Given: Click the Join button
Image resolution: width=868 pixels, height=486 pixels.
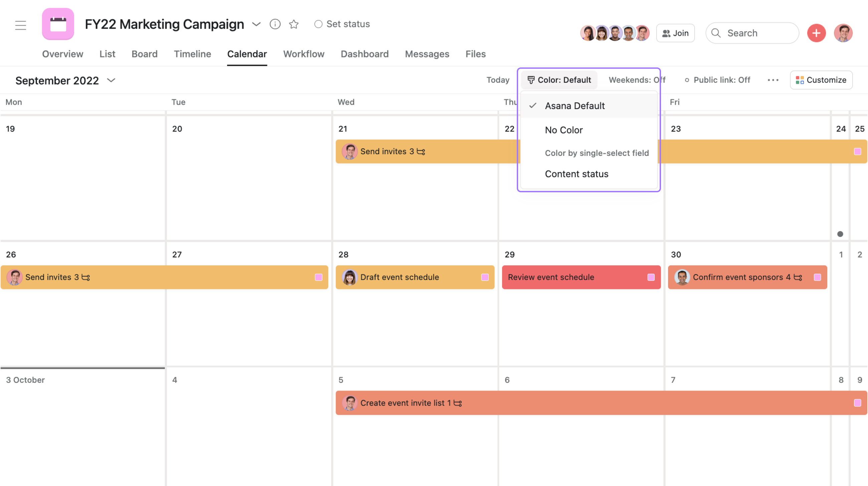Looking at the screenshot, I should [675, 33].
